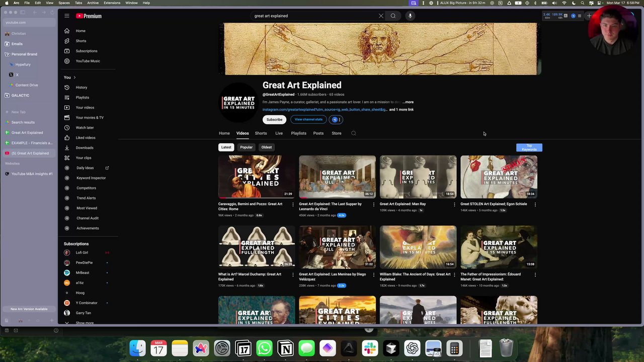The width and height of the screenshot is (644, 362).
Task: Switch to the channel Posts tab
Action: [x=318, y=133]
